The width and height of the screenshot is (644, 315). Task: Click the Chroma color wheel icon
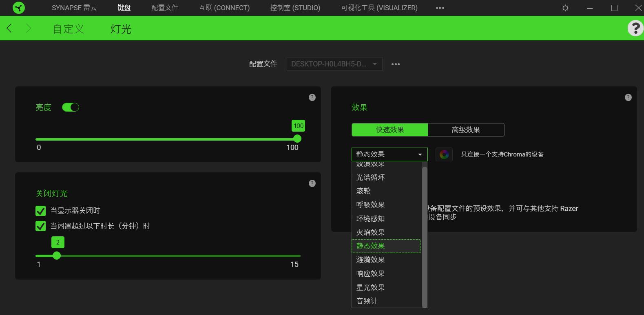click(444, 154)
